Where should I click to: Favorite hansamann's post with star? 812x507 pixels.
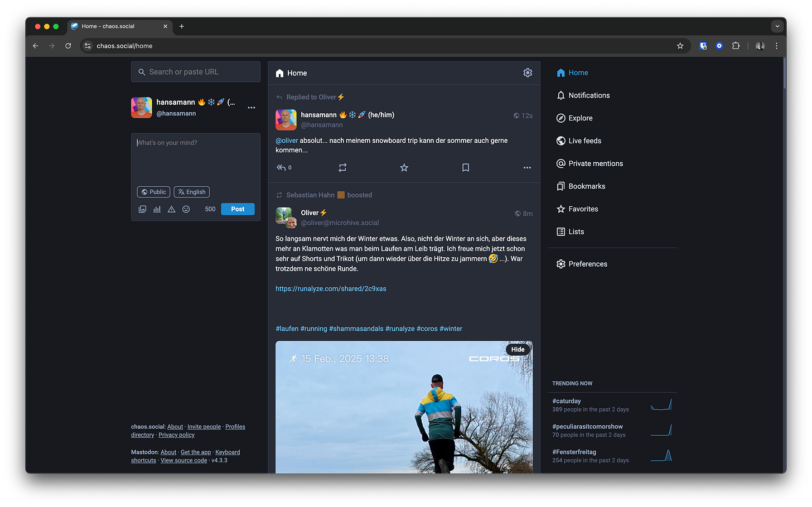coord(404,167)
